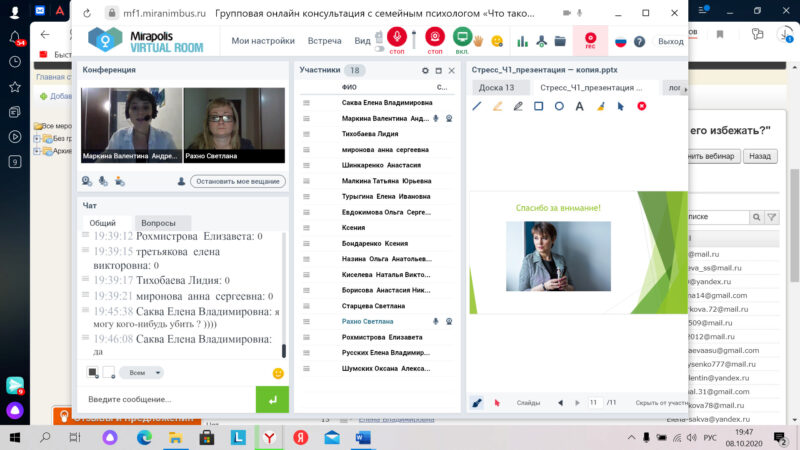Screen dimensions: 800x450
Task: Stop the webcam with red camera button
Action: point(435,37)
